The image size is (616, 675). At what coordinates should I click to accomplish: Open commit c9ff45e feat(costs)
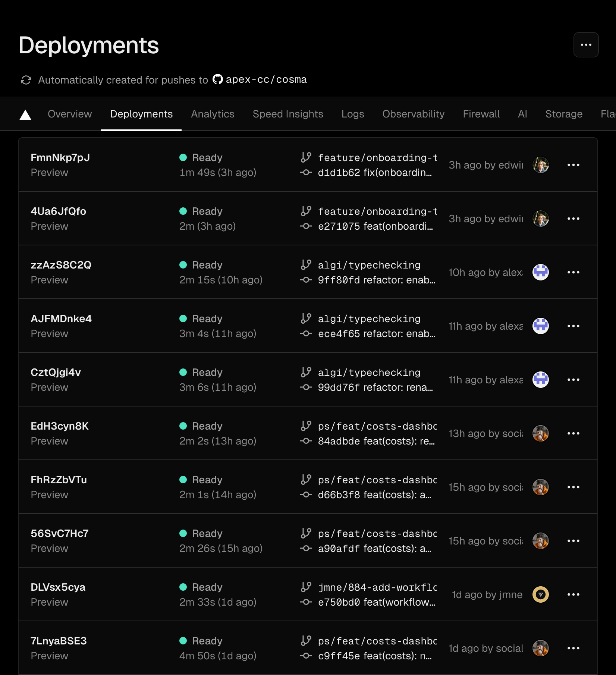(x=375, y=656)
